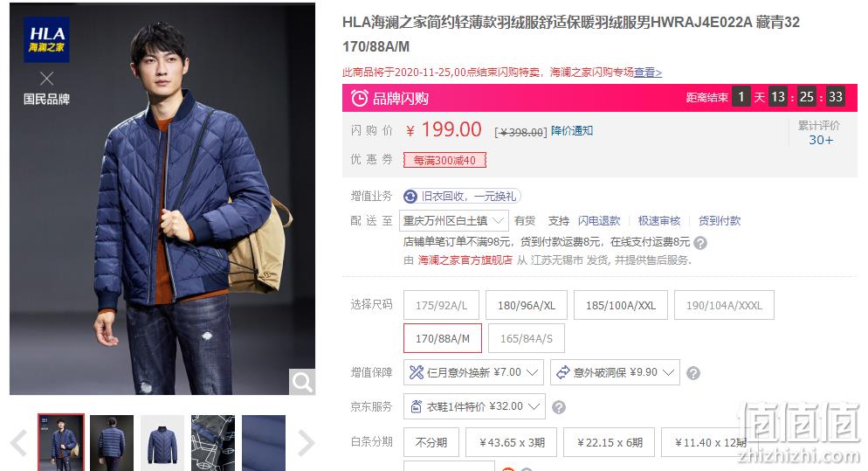Viewport: 868px width, 471px height.
Task: Click the alarm clock icon in 品牌闪购 banner
Action: [359, 98]
